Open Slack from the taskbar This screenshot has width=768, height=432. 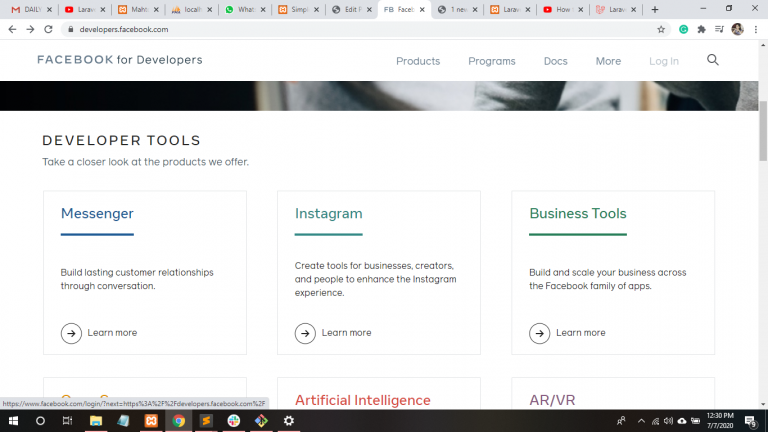[234, 421]
